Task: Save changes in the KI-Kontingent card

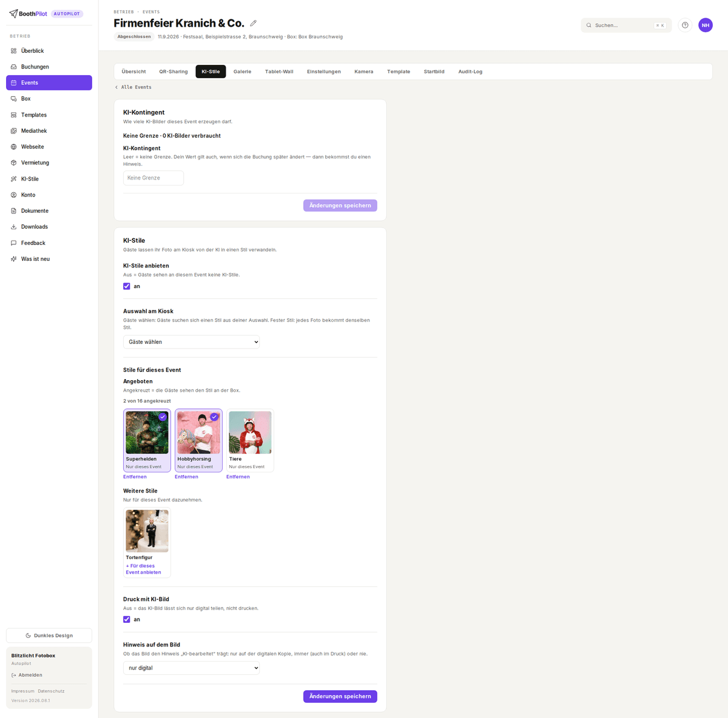Action: 340,206
